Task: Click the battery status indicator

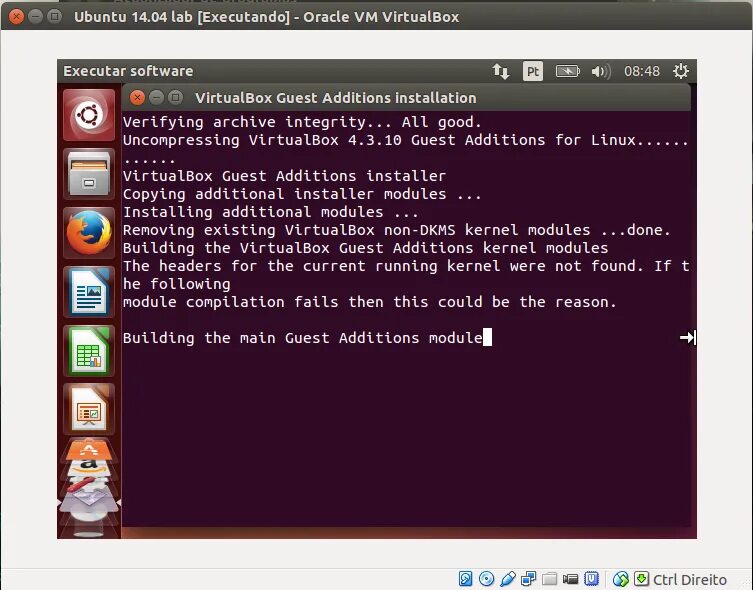Action: click(x=567, y=72)
